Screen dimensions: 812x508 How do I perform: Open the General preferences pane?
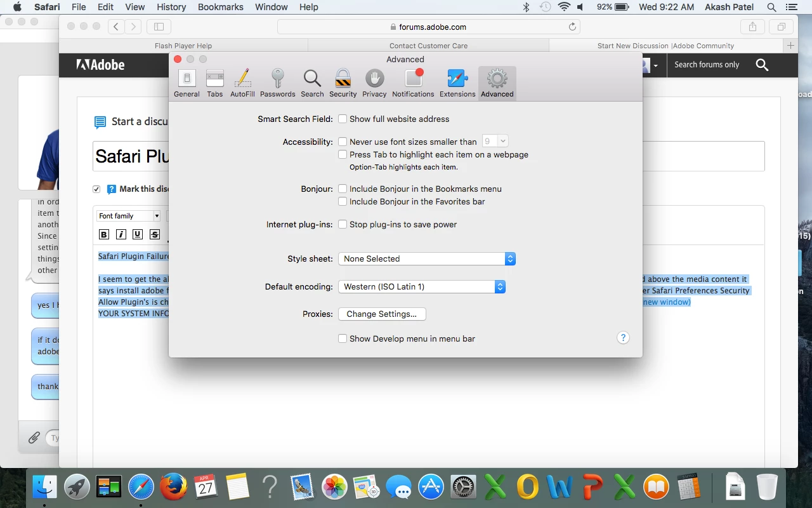[187, 84]
